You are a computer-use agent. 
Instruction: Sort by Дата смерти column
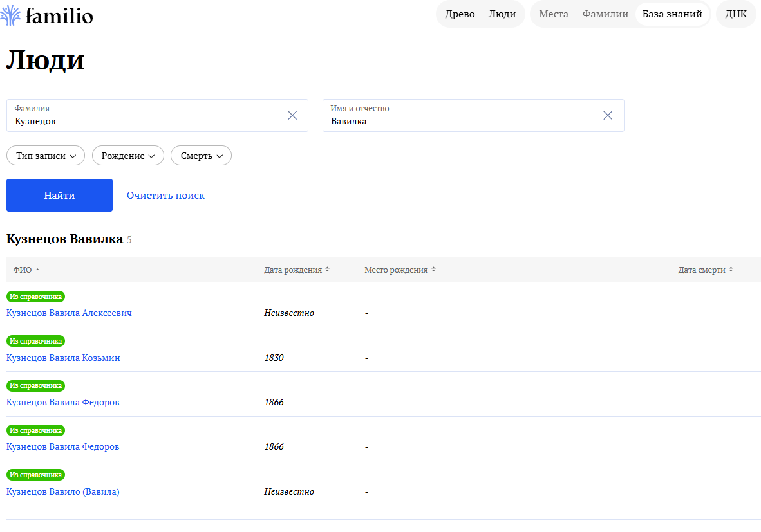pos(731,270)
